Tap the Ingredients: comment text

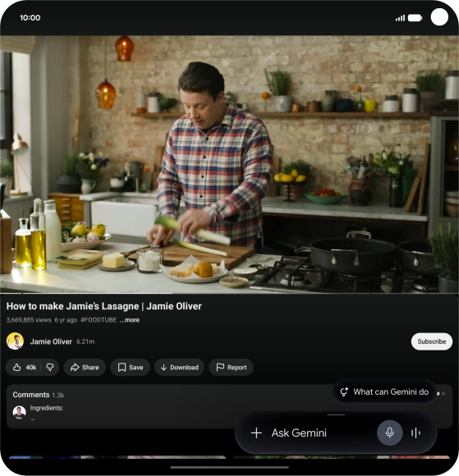(47, 408)
